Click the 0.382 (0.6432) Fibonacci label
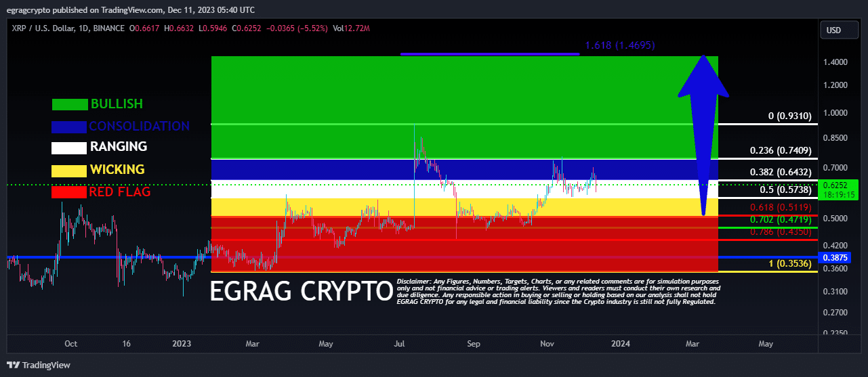The image size is (868, 377). (x=781, y=171)
